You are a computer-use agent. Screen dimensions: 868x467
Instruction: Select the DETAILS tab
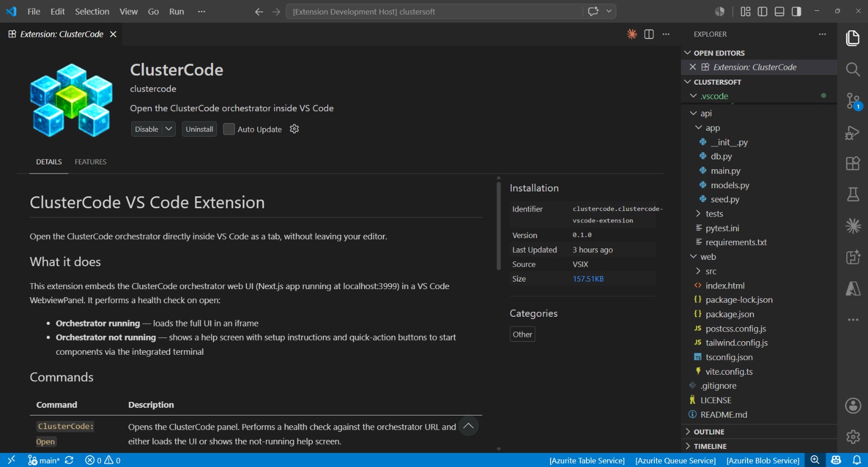point(49,162)
